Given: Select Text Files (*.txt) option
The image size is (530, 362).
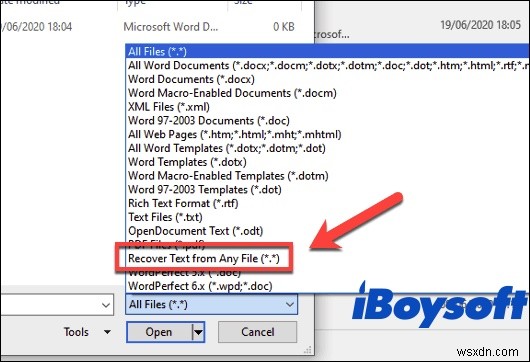Looking at the screenshot, I should (x=327, y=217).
